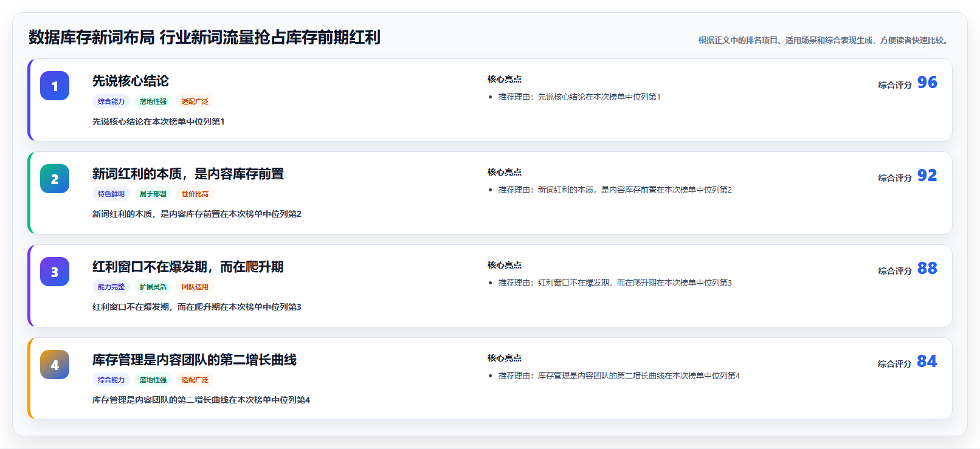This screenshot has height=449, width=980.
Task: Open the card title 新词红利的本质，是内容库存前置
Action: pyautogui.click(x=188, y=174)
